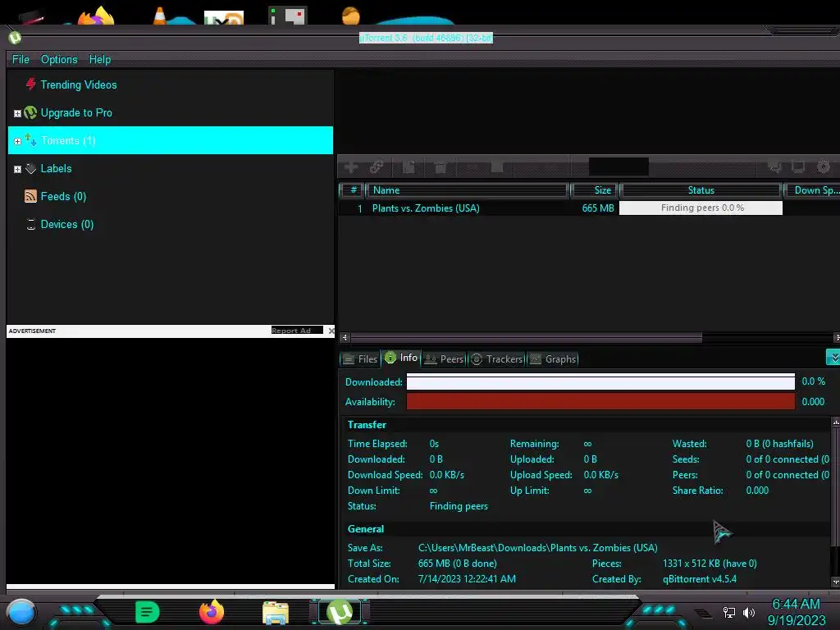Expand the Upgrade to Pro tree node

point(17,113)
